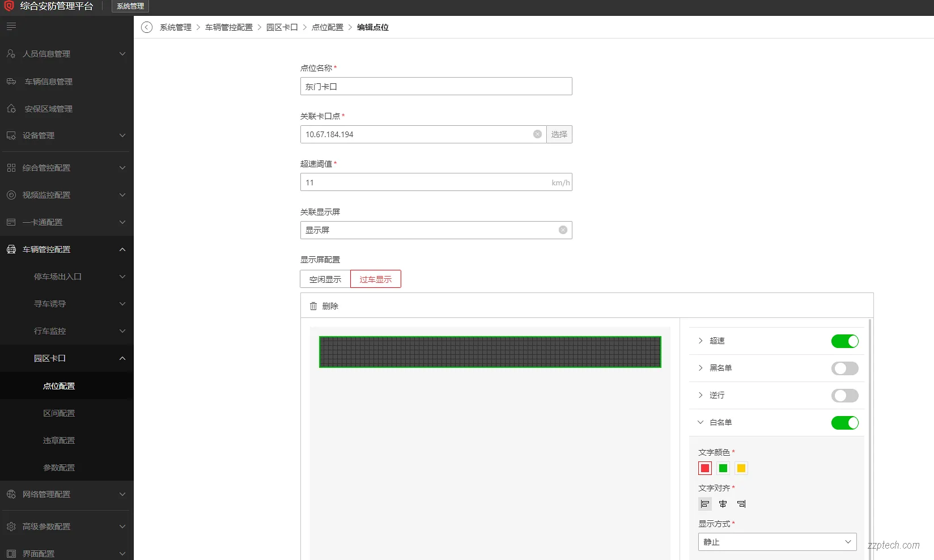934x560 pixels.
Task: Turn on the 逆行 toggle
Action: point(844,396)
